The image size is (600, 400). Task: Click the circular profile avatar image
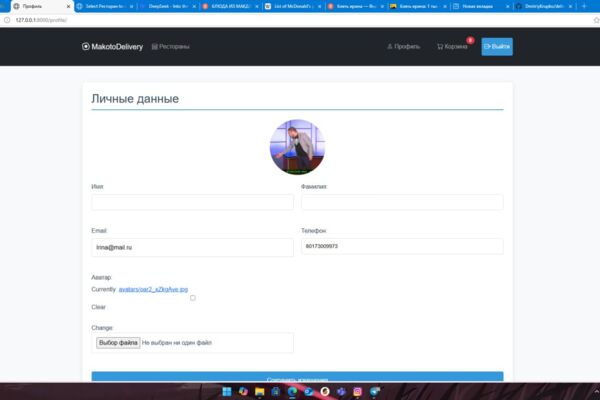click(297, 147)
